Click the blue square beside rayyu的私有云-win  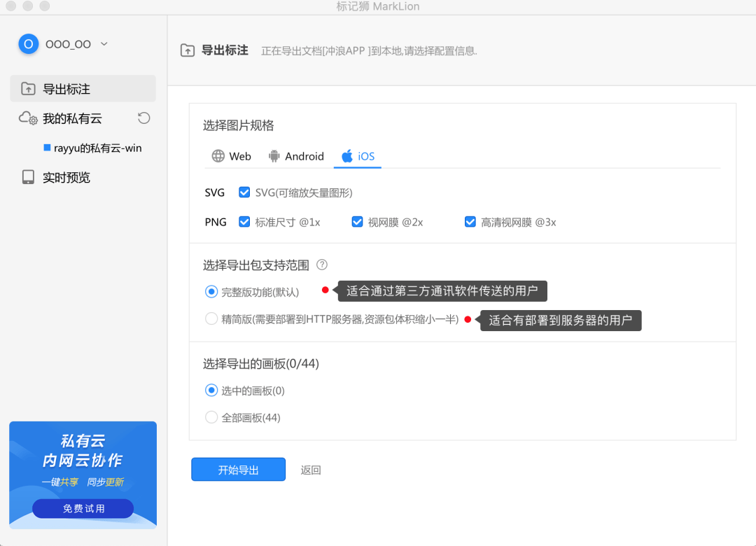click(48, 148)
